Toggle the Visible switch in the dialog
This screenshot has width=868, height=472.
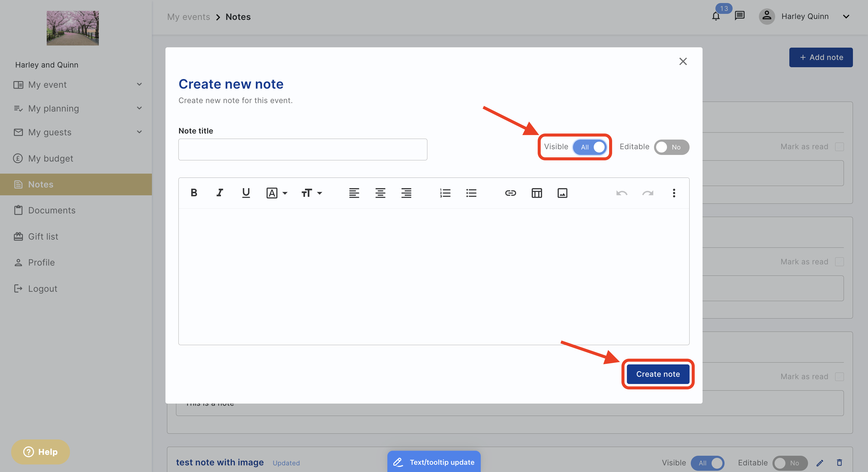[590, 147]
